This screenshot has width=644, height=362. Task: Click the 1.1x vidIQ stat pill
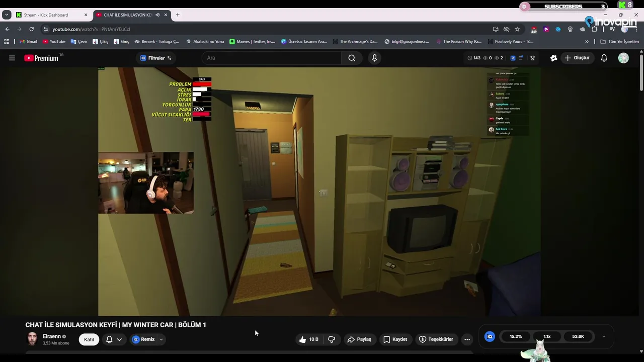click(x=547, y=336)
